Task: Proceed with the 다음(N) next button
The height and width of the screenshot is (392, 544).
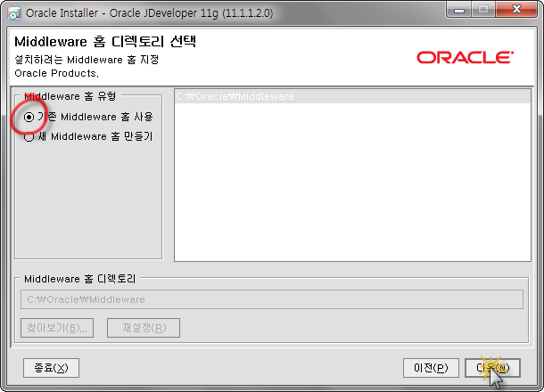Action: coord(492,368)
